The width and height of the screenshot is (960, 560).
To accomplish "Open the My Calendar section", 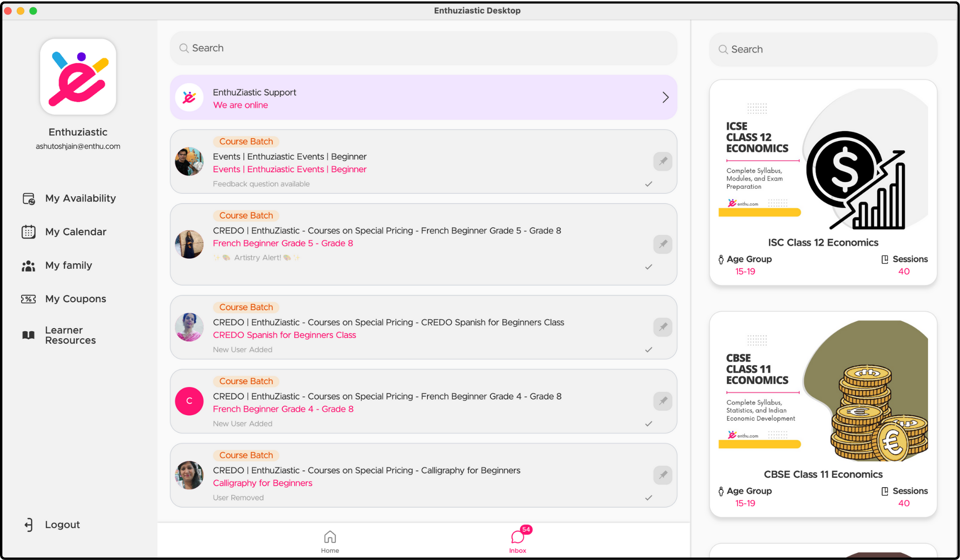I will click(64, 232).
